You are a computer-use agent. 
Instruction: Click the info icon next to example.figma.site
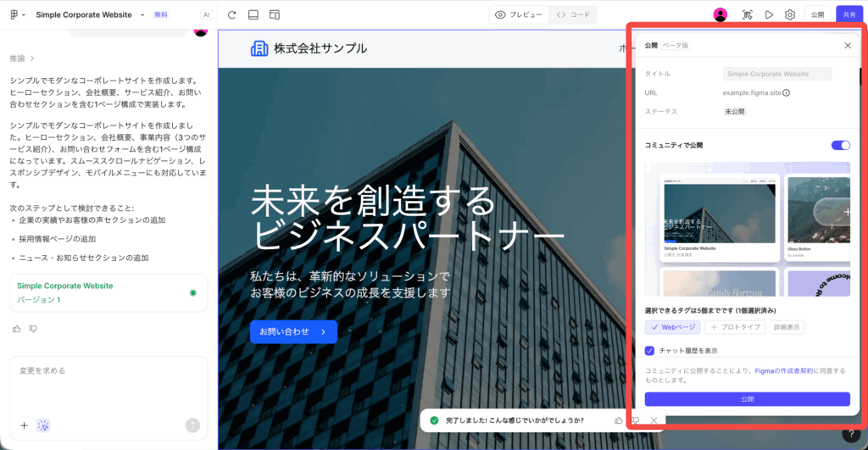tap(786, 93)
